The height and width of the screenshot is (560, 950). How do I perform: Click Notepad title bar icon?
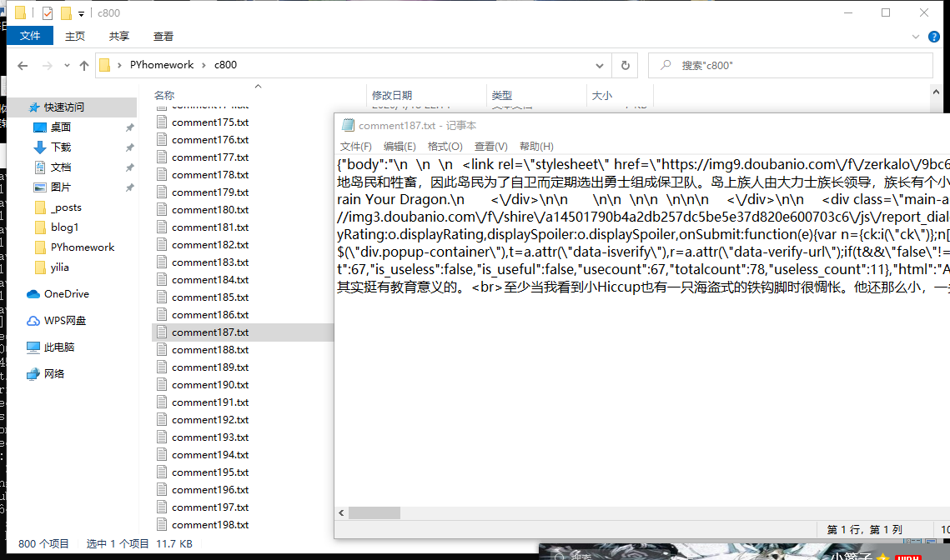point(348,125)
